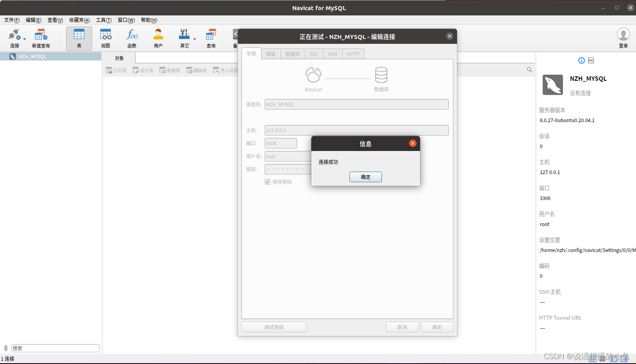This screenshot has width=636, height=364.
Task: Expand the 其它 dropdown arrow
Action: click(x=194, y=39)
